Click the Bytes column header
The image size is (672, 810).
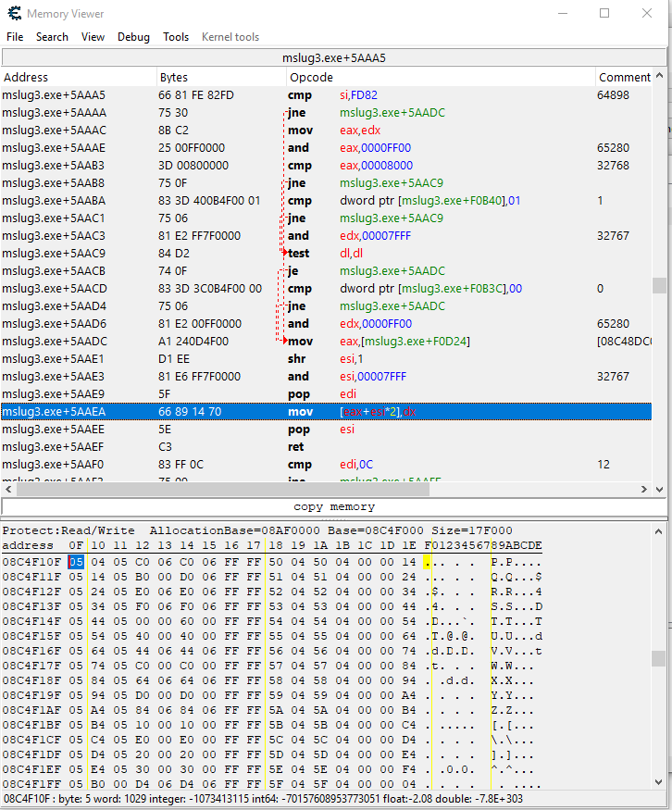174,77
